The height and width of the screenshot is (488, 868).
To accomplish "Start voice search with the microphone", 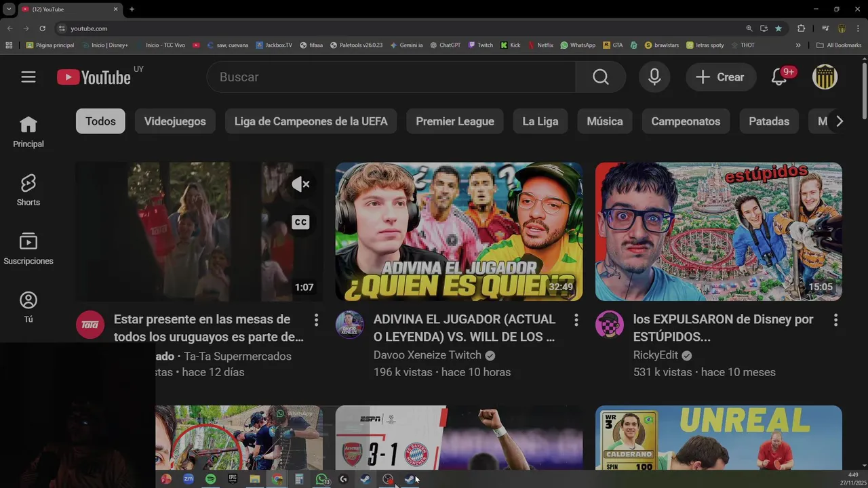I will click(x=654, y=77).
